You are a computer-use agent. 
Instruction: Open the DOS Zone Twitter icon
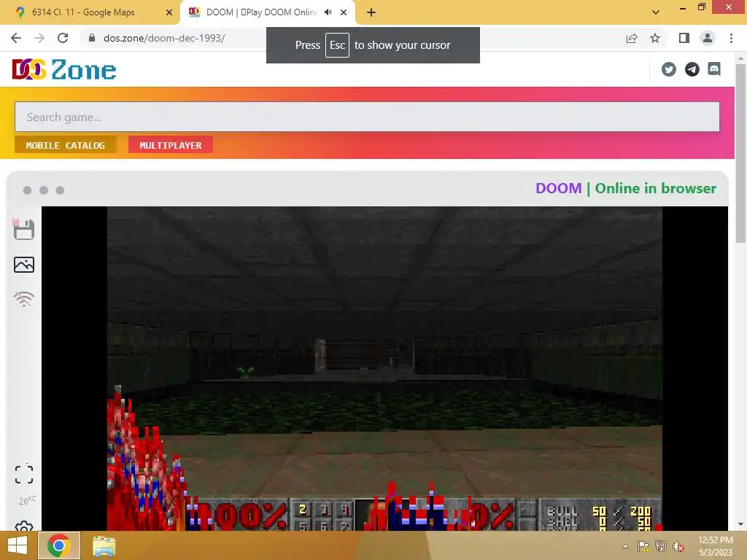click(669, 69)
